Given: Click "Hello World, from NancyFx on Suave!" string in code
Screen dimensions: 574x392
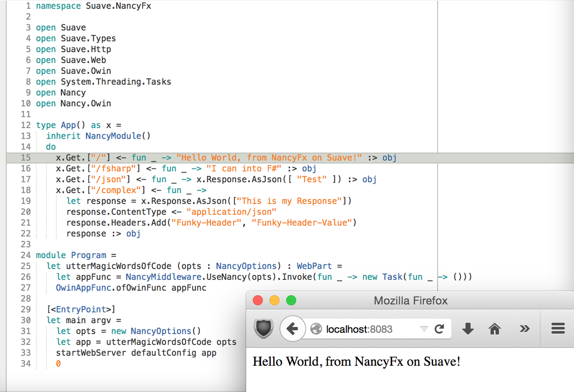Looking at the screenshot, I should [x=269, y=157].
